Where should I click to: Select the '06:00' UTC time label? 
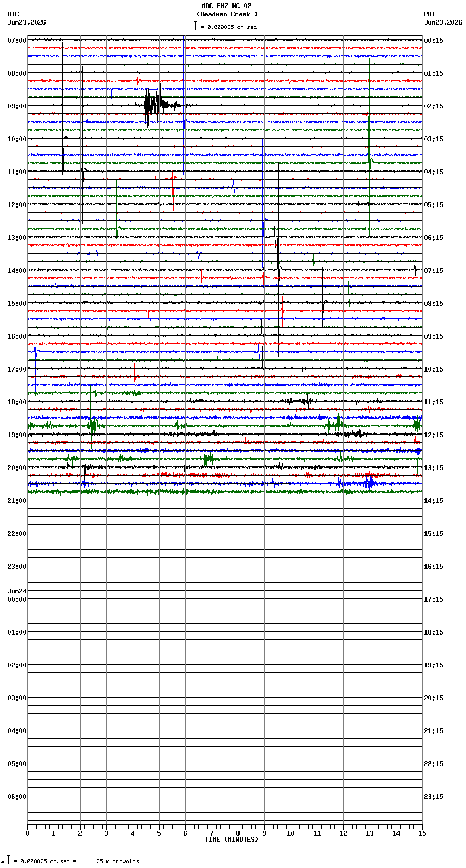(x=17, y=797)
